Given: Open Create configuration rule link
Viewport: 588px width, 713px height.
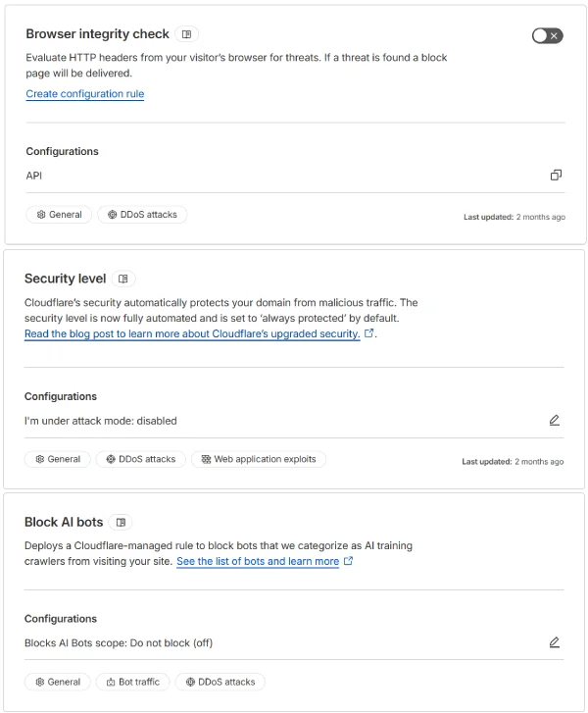Looking at the screenshot, I should click(85, 94).
